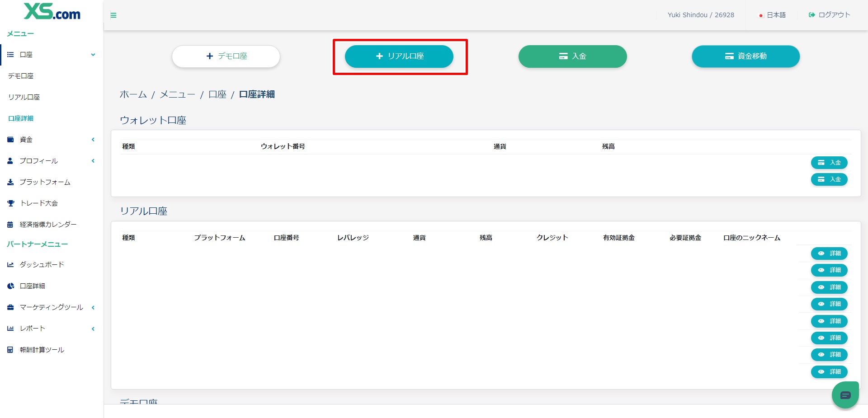
Task: Click the ログアウト link
Action: point(830,15)
